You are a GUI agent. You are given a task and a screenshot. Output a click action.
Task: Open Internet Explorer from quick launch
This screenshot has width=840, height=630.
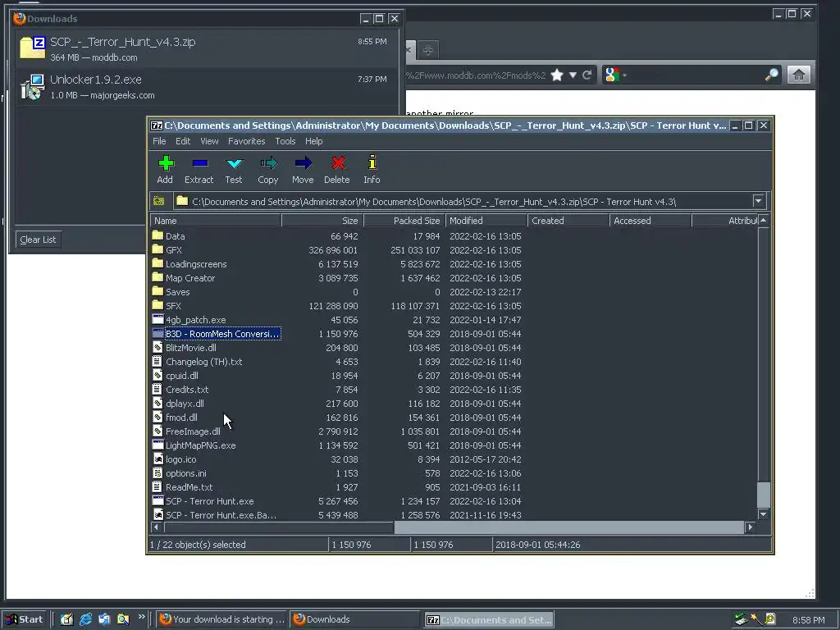tap(85, 619)
